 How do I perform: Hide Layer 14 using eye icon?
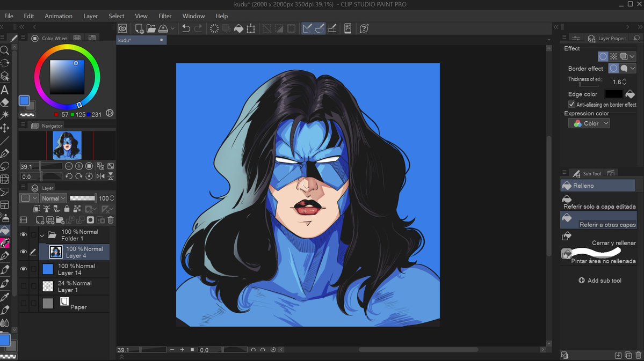pos(24,269)
